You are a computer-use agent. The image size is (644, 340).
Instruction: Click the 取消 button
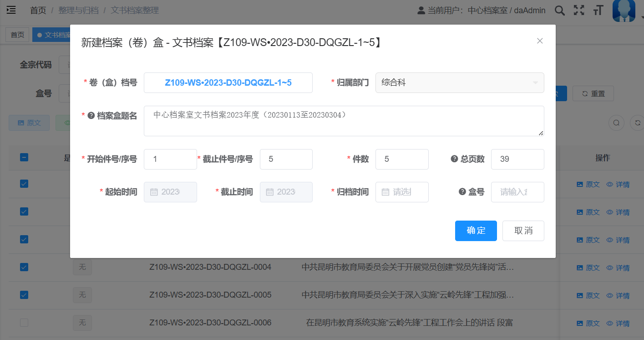click(x=523, y=231)
